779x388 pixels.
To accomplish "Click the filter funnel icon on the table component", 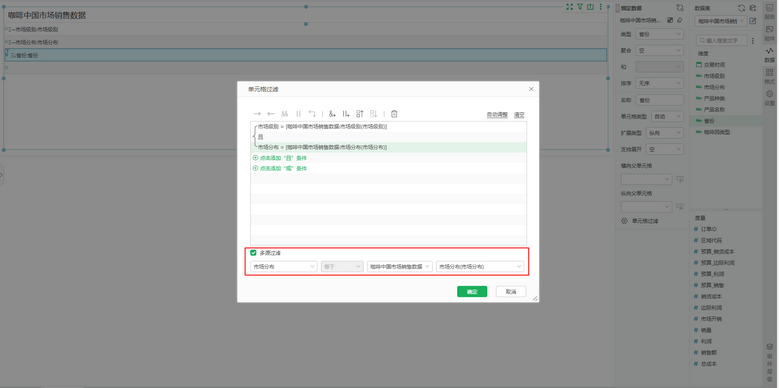I will 580,7.
